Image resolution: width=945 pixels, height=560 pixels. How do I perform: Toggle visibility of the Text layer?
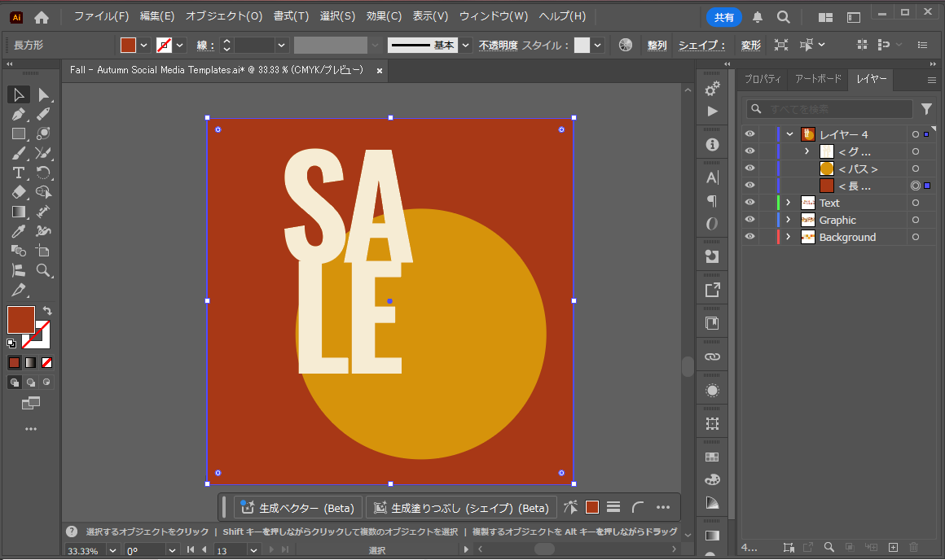tap(749, 203)
